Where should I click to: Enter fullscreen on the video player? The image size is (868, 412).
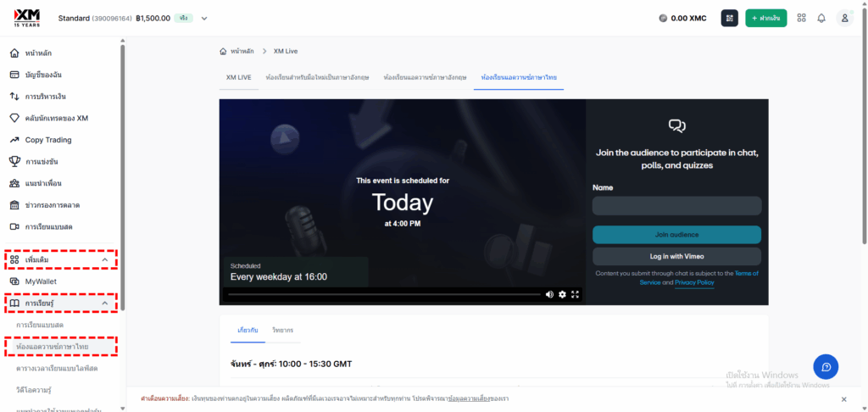pyautogui.click(x=576, y=295)
